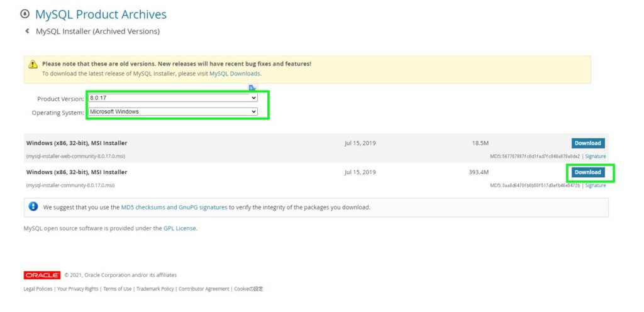Click the 393.4M file size

(479, 172)
